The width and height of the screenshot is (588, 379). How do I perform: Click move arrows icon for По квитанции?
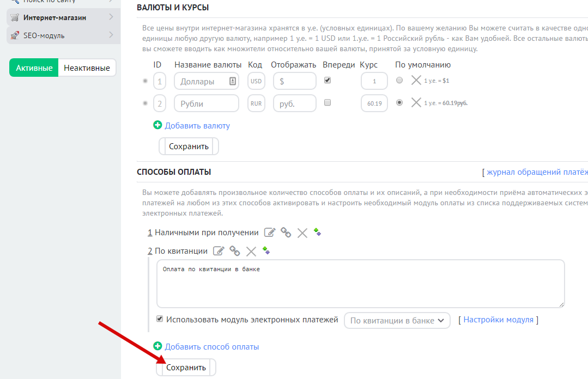(x=266, y=250)
